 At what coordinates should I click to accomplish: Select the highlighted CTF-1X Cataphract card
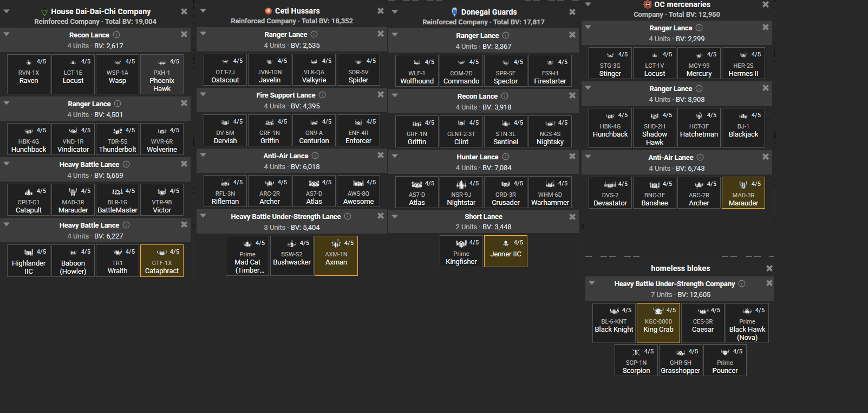(162, 261)
